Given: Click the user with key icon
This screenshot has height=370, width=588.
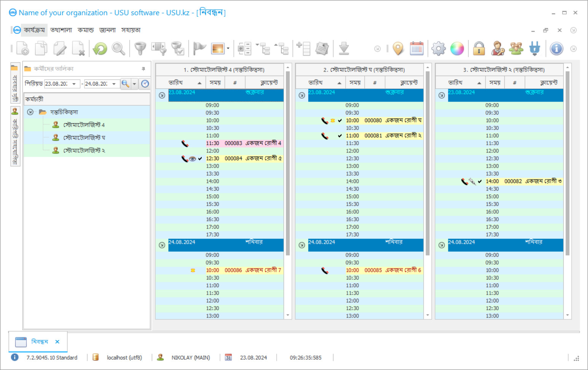Looking at the screenshot, I should tap(497, 49).
